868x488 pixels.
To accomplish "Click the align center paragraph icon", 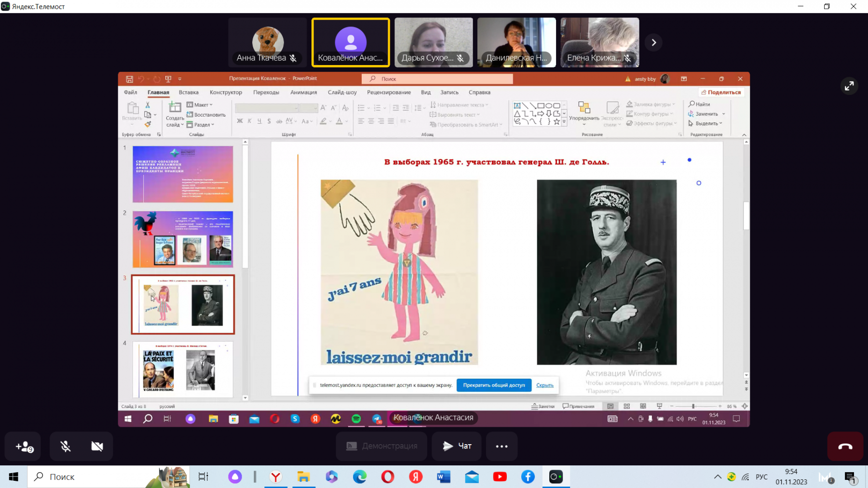I will tap(371, 121).
